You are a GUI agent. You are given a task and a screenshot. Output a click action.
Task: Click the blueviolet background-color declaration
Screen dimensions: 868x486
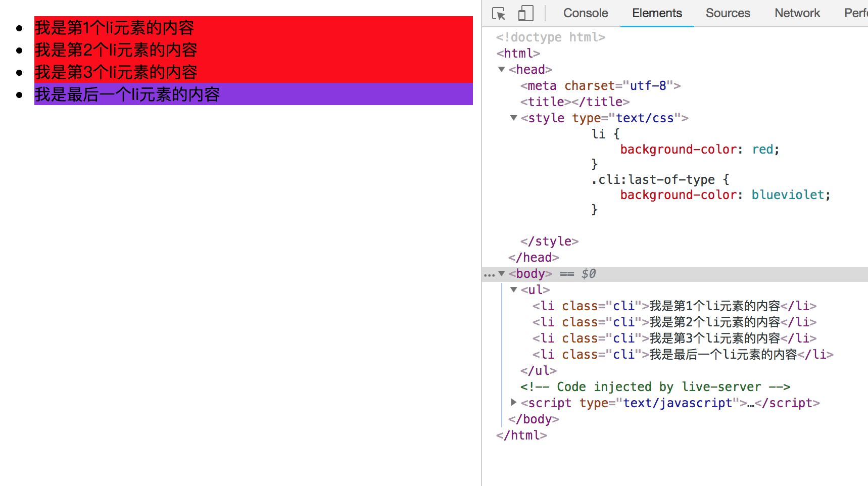pyautogui.click(x=726, y=195)
